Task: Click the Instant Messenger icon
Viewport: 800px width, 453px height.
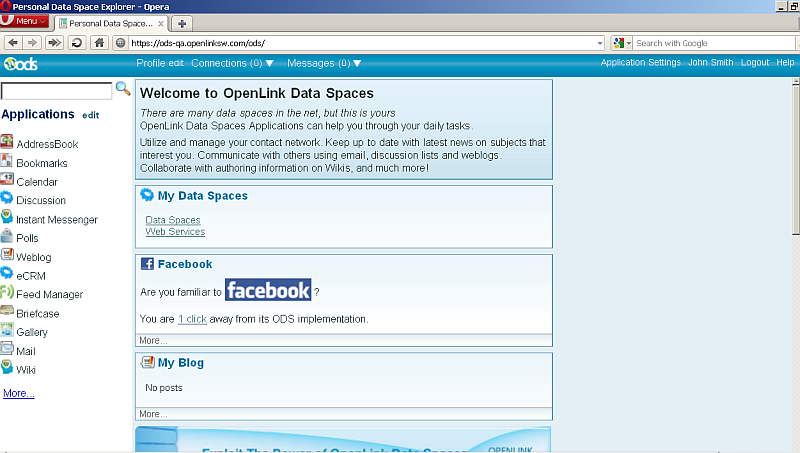Action: [x=7, y=218]
